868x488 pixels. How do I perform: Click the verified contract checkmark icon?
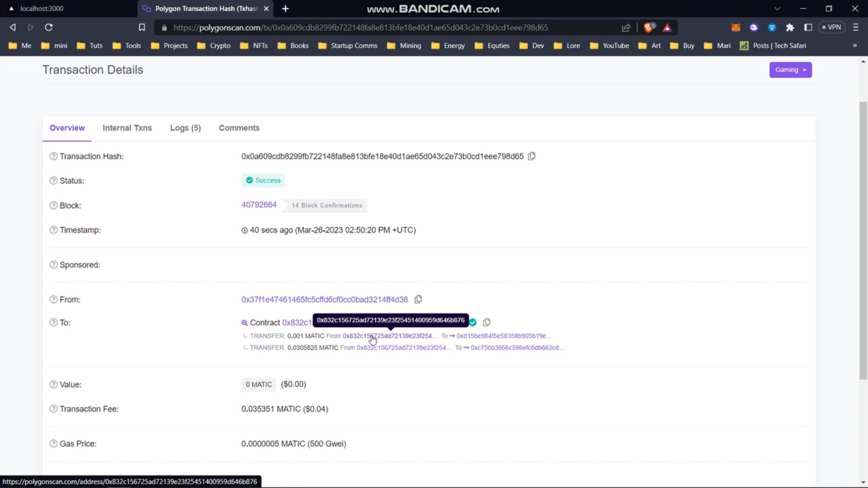473,322
